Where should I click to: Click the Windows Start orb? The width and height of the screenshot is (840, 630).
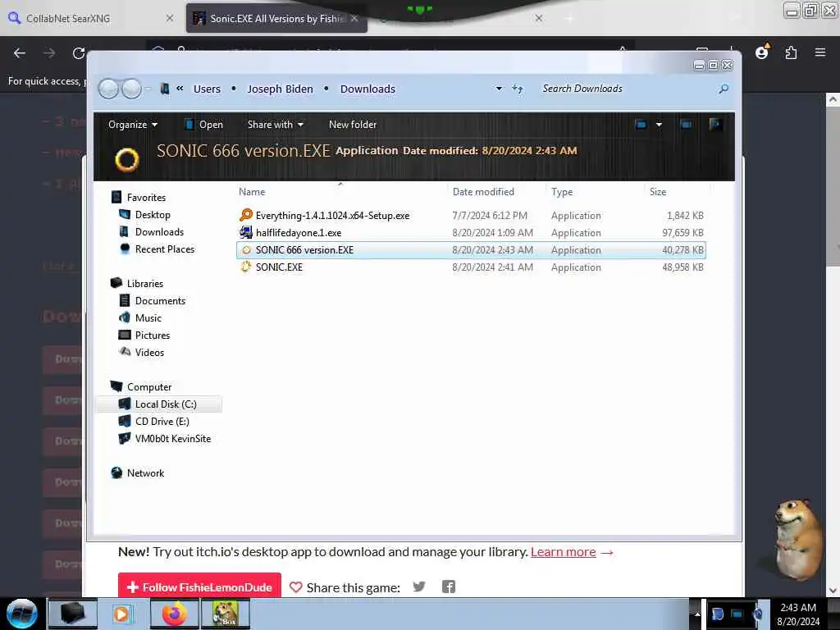[x=22, y=614]
